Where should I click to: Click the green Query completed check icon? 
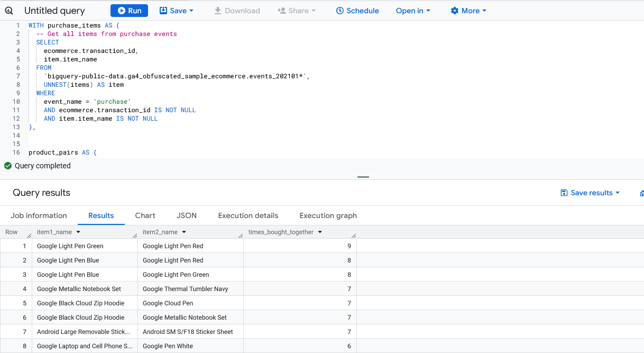tap(8, 166)
